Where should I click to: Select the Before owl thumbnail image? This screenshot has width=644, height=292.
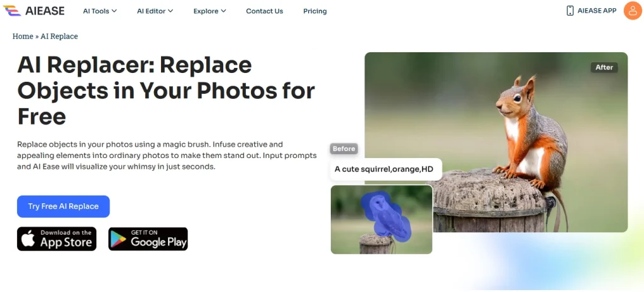coord(382,219)
